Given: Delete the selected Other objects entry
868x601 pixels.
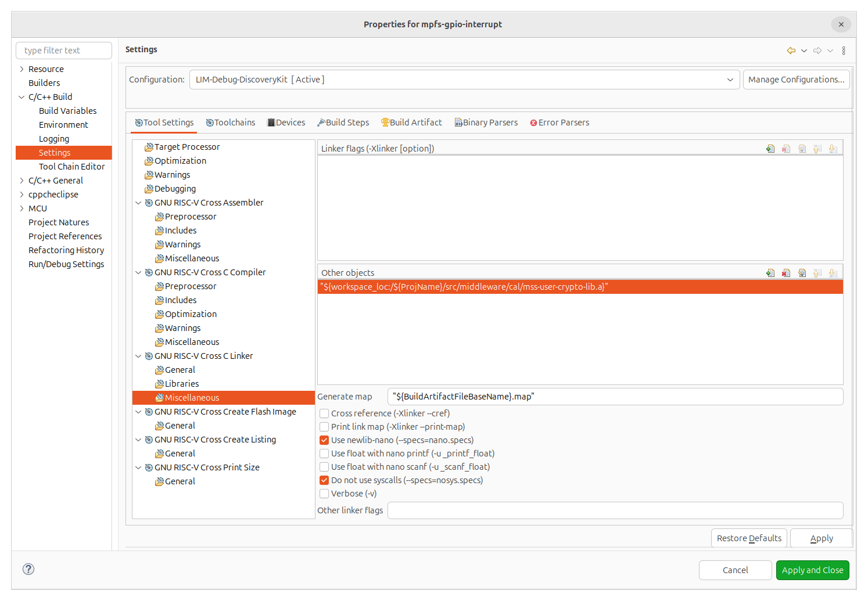Looking at the screenshot, I should [786, 273].
